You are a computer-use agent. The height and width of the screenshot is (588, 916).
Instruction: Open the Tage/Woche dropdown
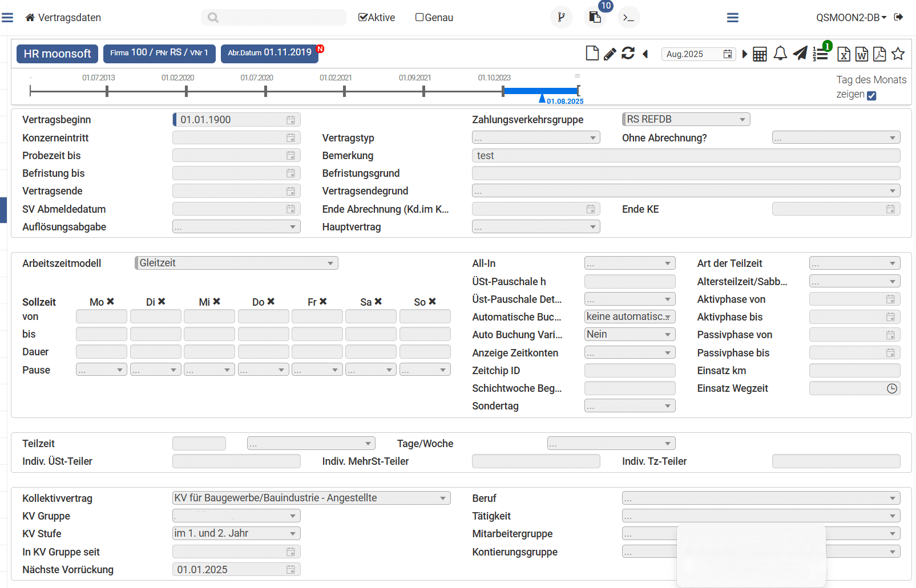coord(611,443)
